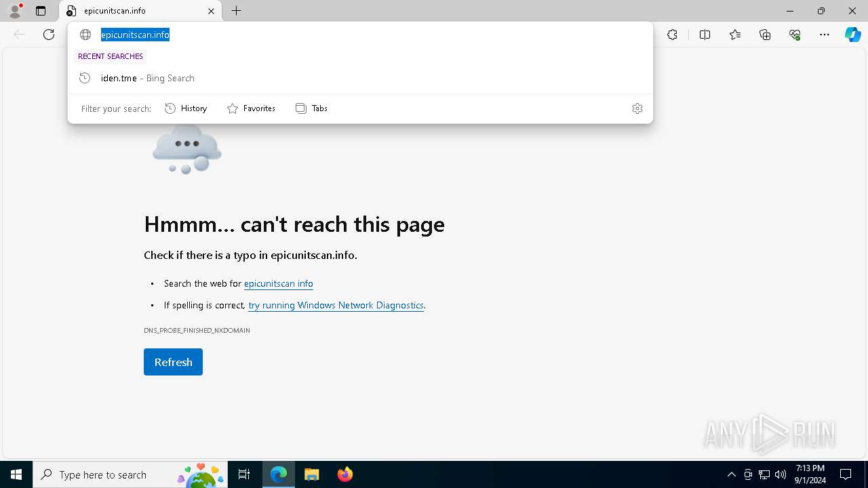868x488 pixels.
Task: Try running Windows Network Diagnostics
Action: click(x=336, y=306)
